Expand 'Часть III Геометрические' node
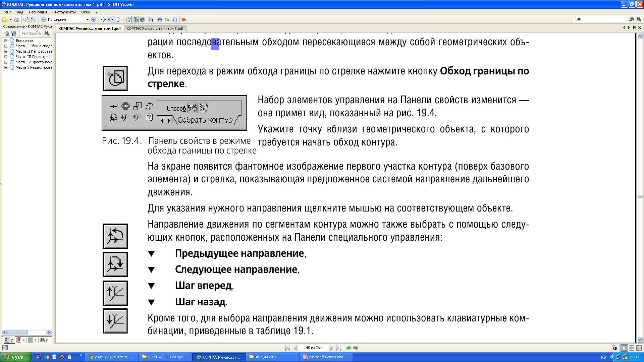 pyautogui.click(x=6, y=57)
